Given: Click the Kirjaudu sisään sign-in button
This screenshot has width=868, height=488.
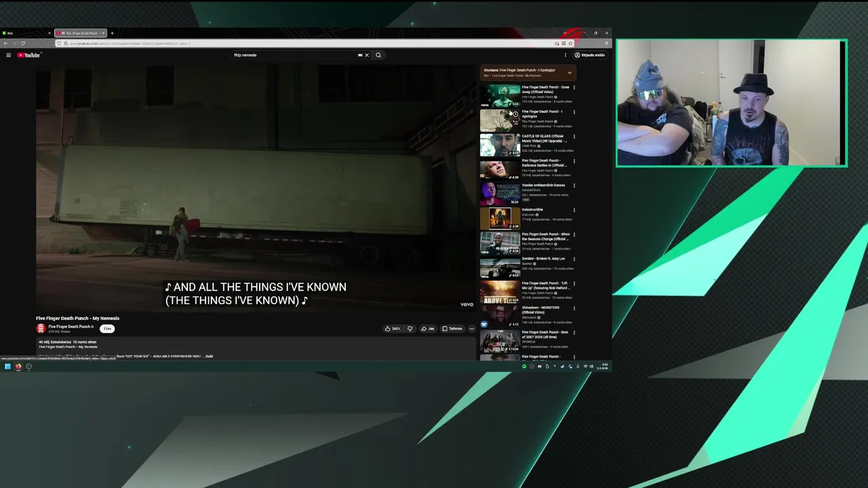Looking at the screenshot, I should pyautogui.click(x=589, y=55).
